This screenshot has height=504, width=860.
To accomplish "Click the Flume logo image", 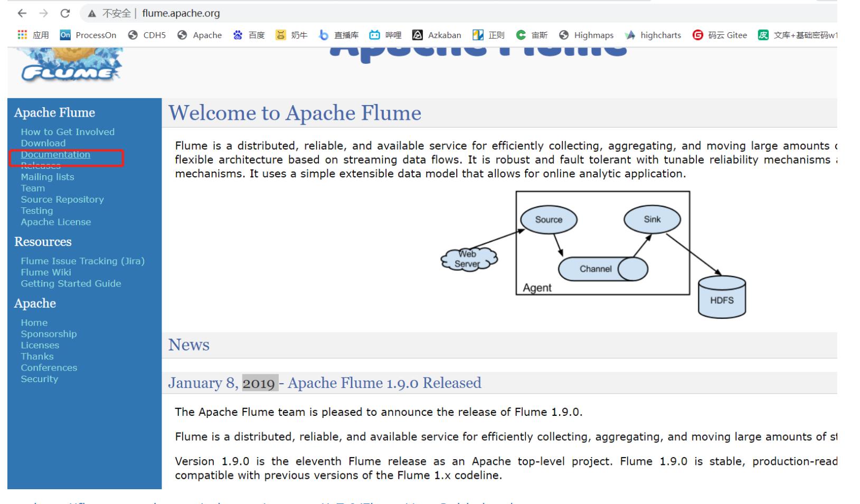I will click(71, 65).
